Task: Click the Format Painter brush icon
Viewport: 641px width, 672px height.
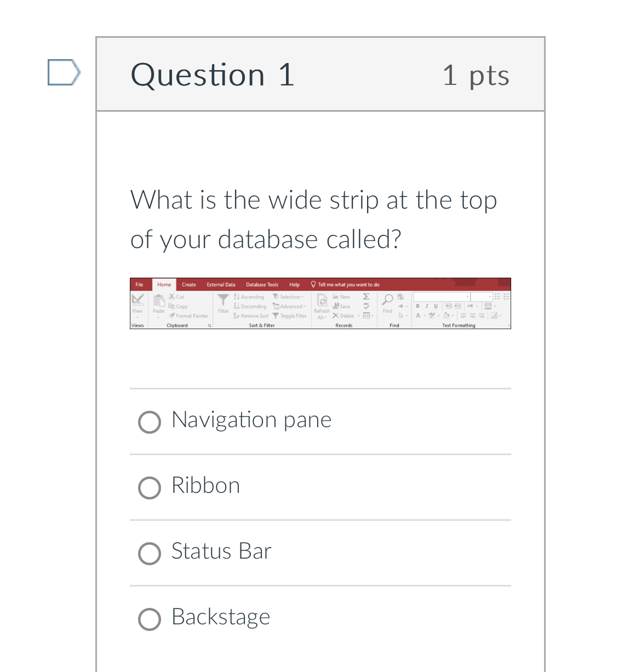Action: (x=172, y=316)
